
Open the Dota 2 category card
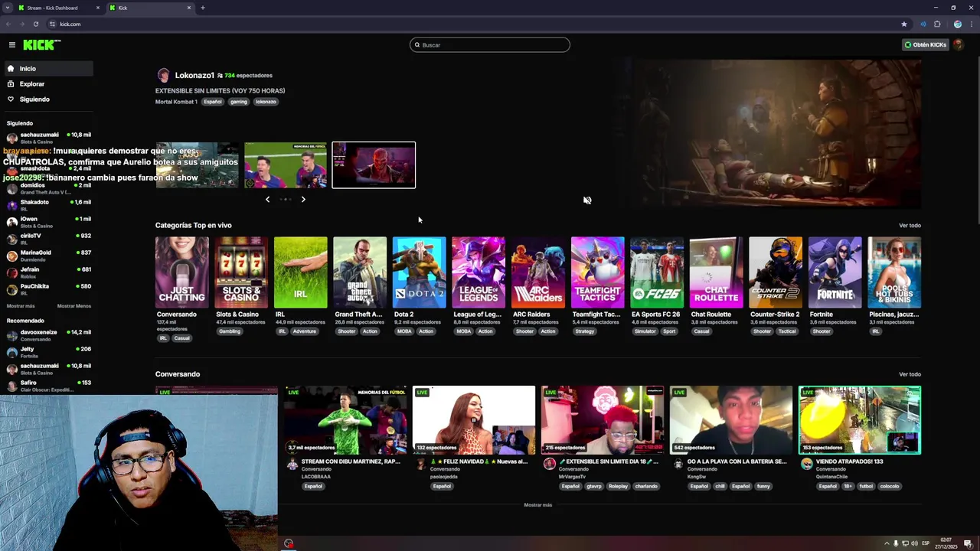[x=419, y=272]
